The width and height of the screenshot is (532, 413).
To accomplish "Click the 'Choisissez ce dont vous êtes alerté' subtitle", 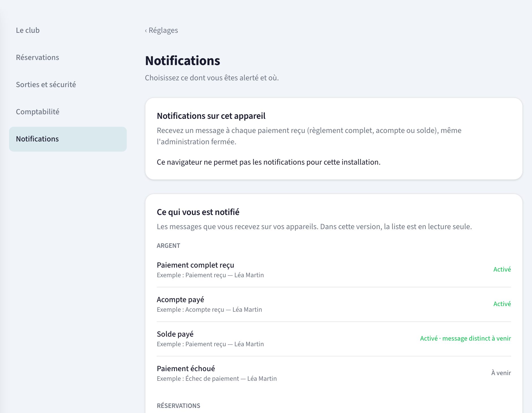I will click(x=212, y=78).
